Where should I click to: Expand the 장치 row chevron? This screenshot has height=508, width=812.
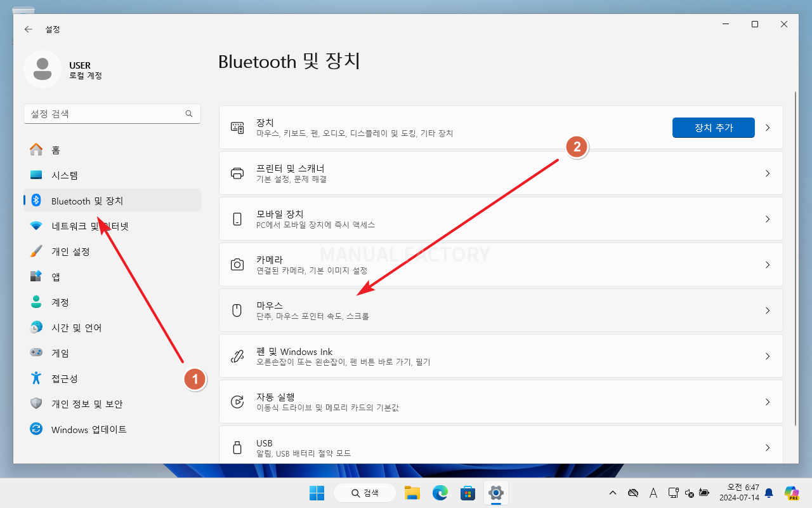[768, 128]
